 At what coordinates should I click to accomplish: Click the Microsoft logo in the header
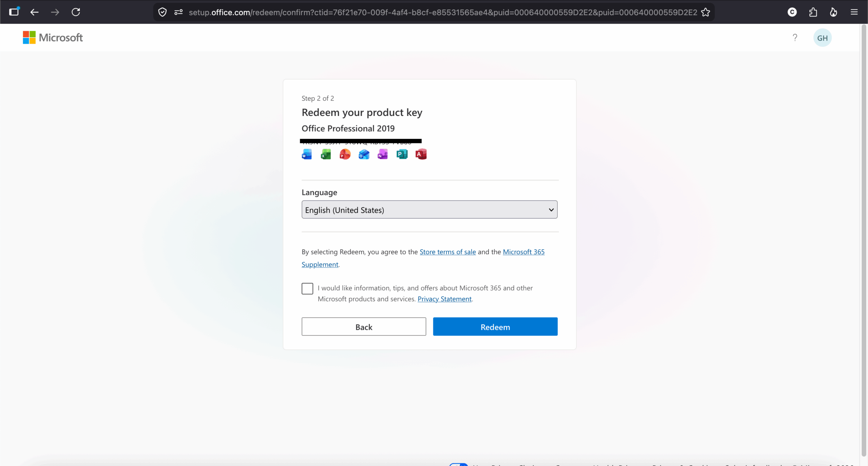(53, 38)
